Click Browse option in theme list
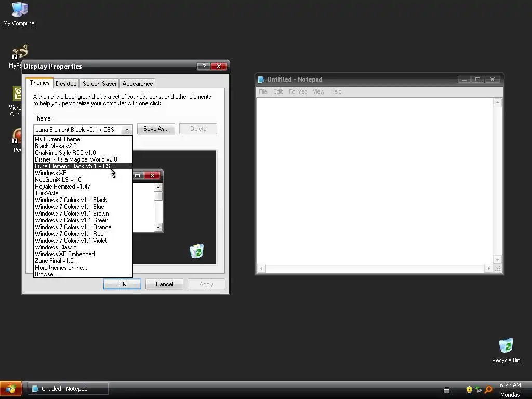The width and height of the screenshot is (532, 399). tap(83, 274)
